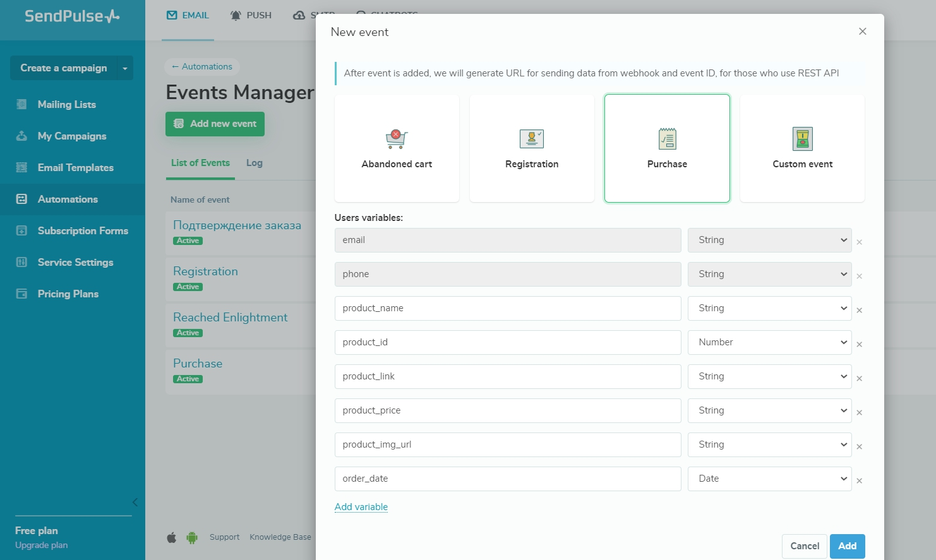
Task: Remove the product_link variable row
Action: tap(859, 379)
